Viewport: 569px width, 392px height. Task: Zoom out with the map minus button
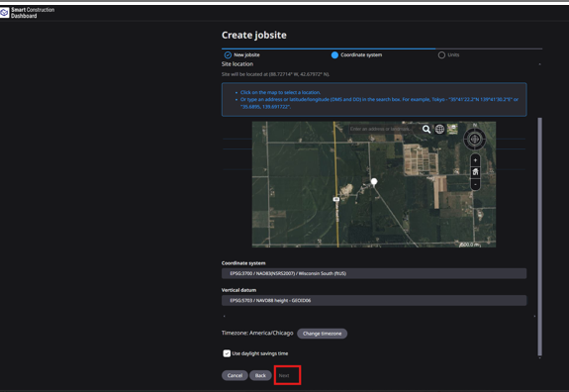coord(475,184)
